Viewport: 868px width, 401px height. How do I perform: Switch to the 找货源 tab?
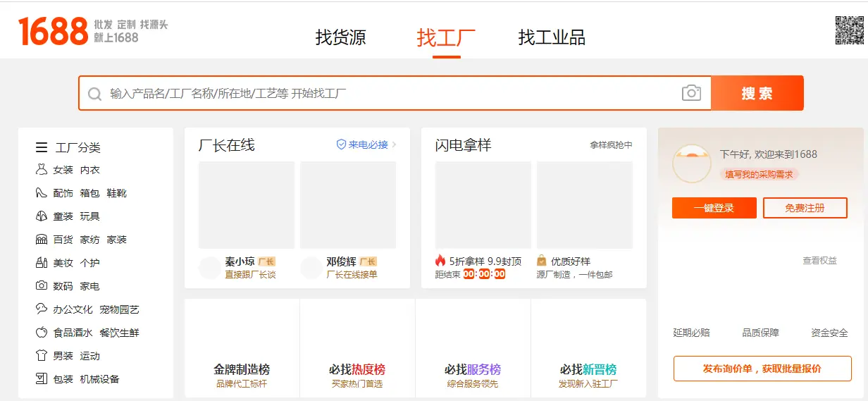(340, 37)
